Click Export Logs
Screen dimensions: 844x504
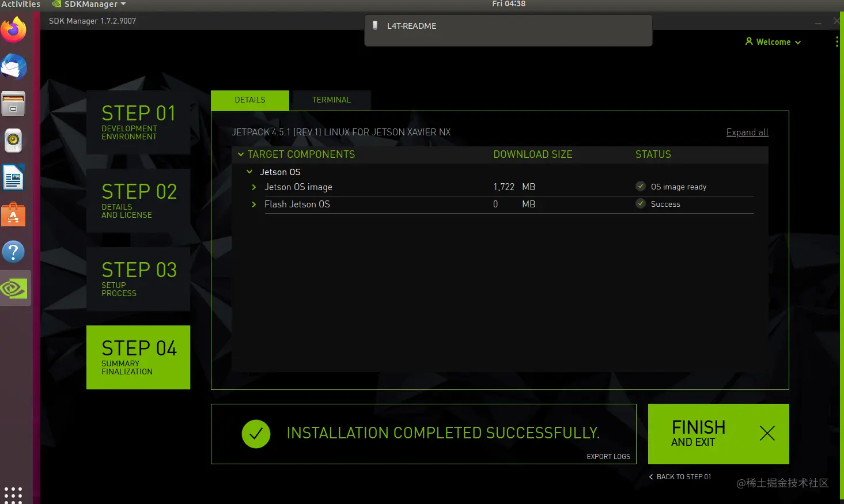tap(608, 456)
